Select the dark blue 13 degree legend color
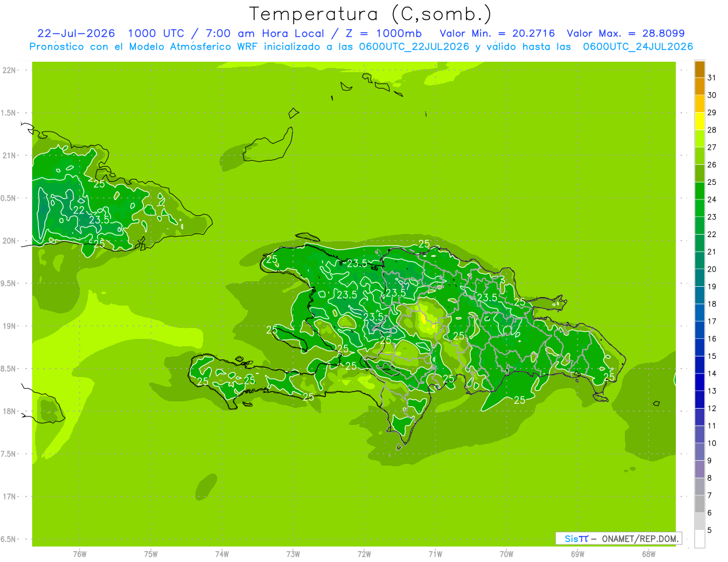This screenshot has width=728, height=562. (699, 383)
